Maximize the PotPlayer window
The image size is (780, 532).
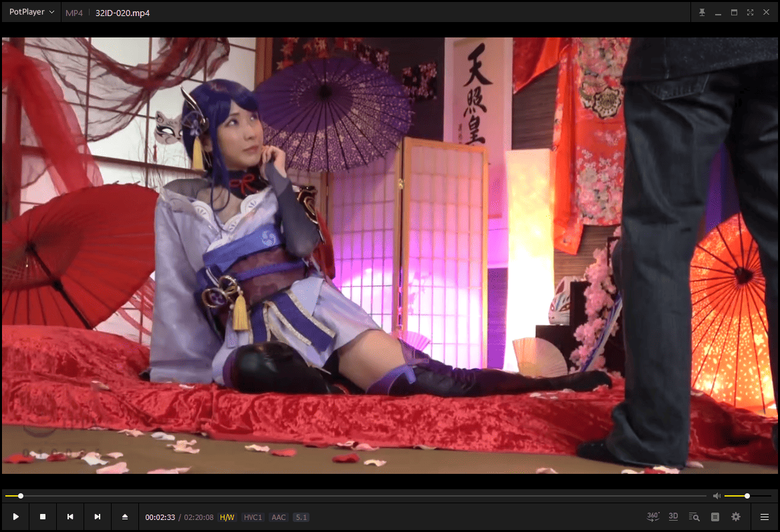(734, 13)
